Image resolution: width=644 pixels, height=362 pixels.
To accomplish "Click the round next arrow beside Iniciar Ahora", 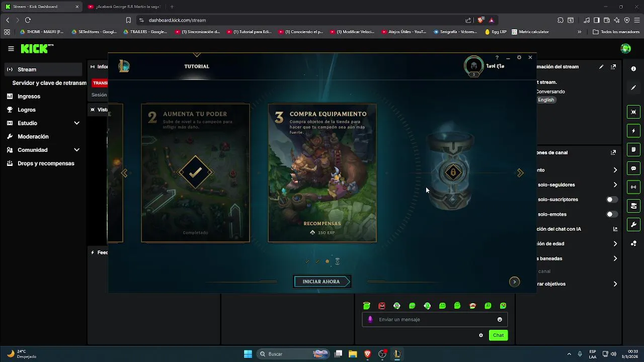I will coord(514,282).
